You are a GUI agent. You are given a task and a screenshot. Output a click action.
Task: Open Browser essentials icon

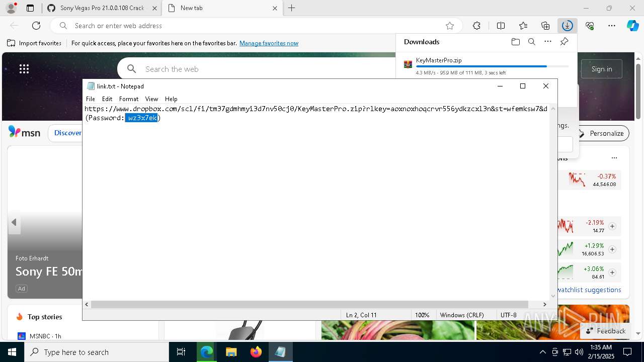(590, 26)
